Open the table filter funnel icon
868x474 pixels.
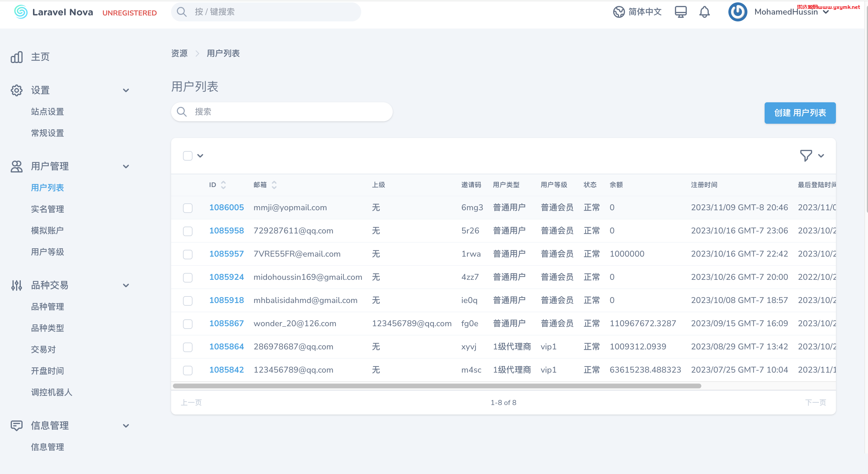click(806, 156)
